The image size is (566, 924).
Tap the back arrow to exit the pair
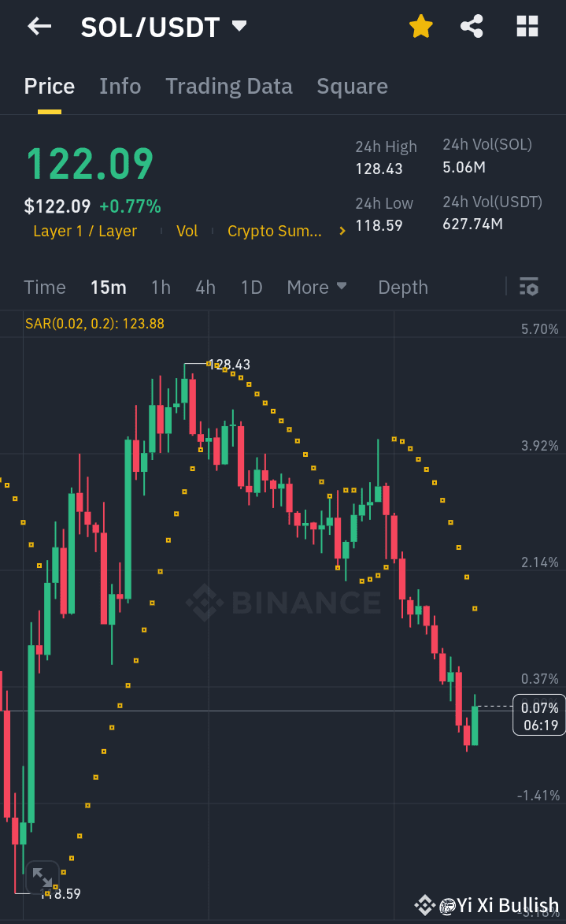pyautogui.click(x=38, y=26)
